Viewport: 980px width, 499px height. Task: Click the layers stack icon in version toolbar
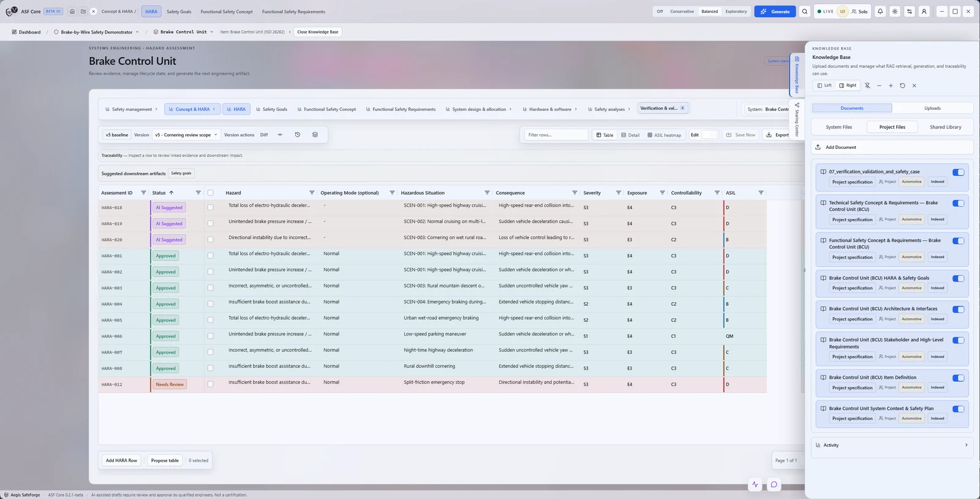315,134
